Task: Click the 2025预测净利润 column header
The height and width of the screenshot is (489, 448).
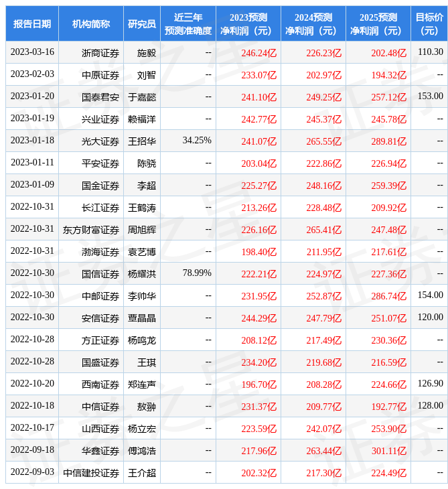Action: click(378, 23)
